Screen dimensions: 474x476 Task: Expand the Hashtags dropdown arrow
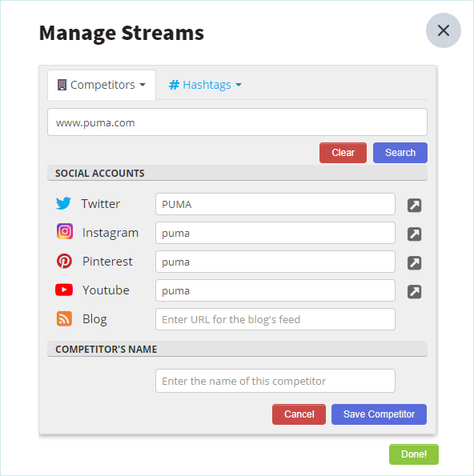(x=239, y=85)
